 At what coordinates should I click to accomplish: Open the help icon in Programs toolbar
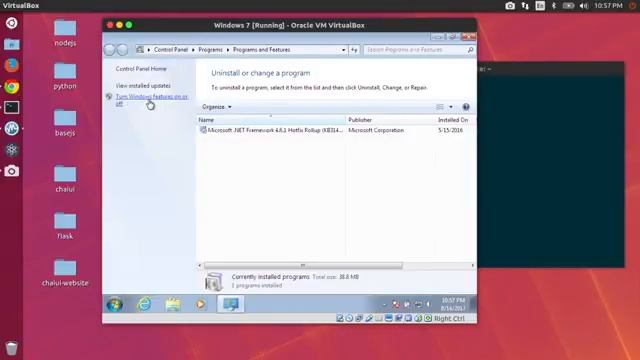tap(466, 107)
